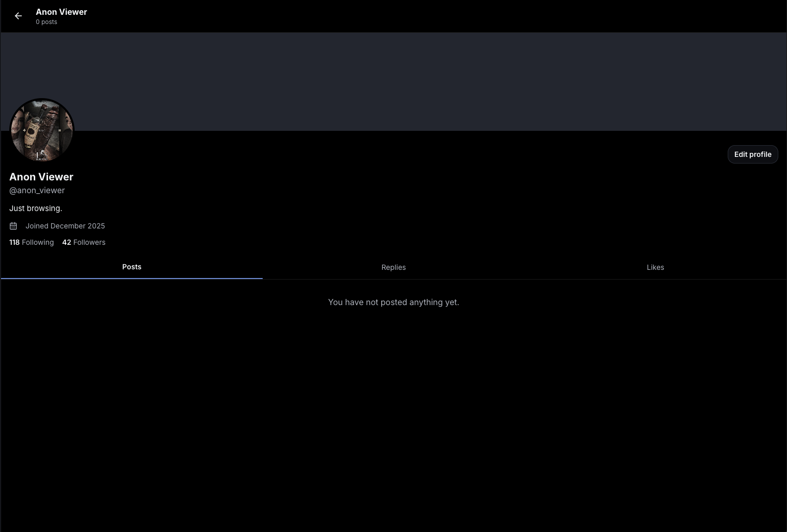Viewport: 787px width, 532px height.
Task: Select the Posts tab
Action: (x=132, y=267)
